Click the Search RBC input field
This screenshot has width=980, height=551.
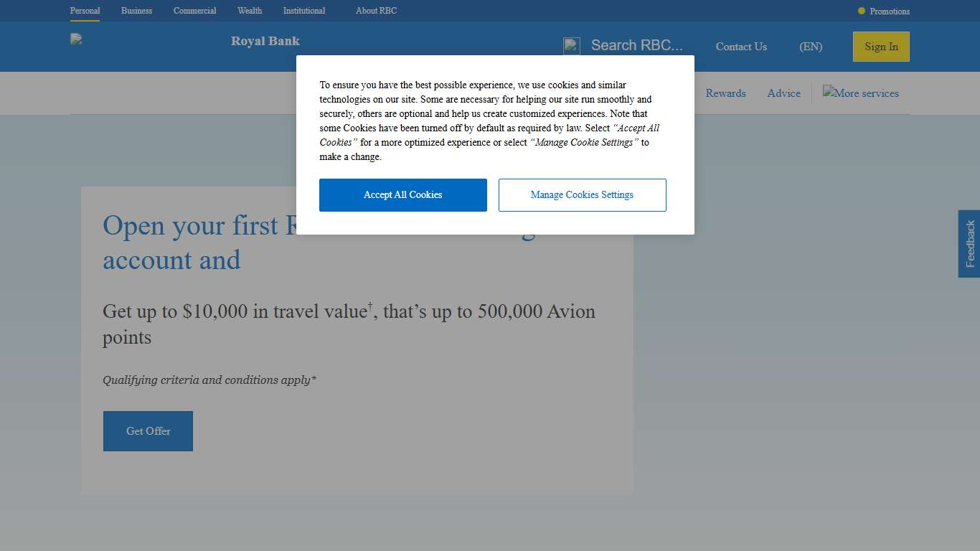coord(636,45)
